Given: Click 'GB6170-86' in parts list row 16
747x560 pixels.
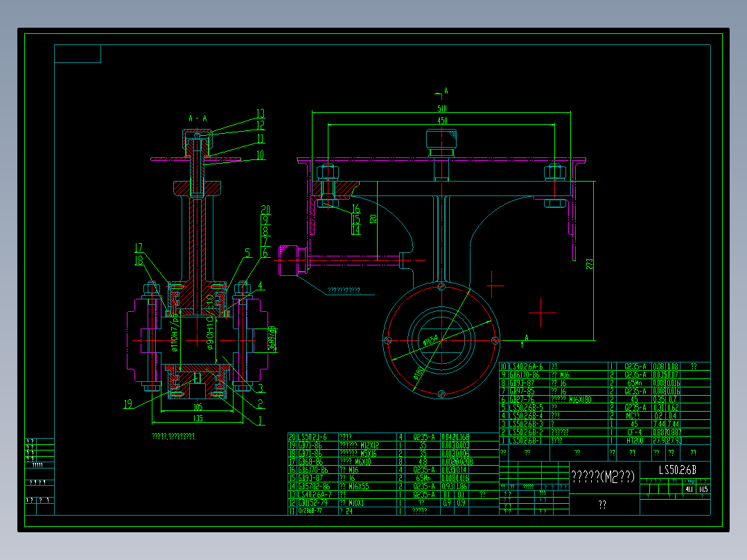Looking at the screenshot, I should pyautogui.click(x=313, y=470).
